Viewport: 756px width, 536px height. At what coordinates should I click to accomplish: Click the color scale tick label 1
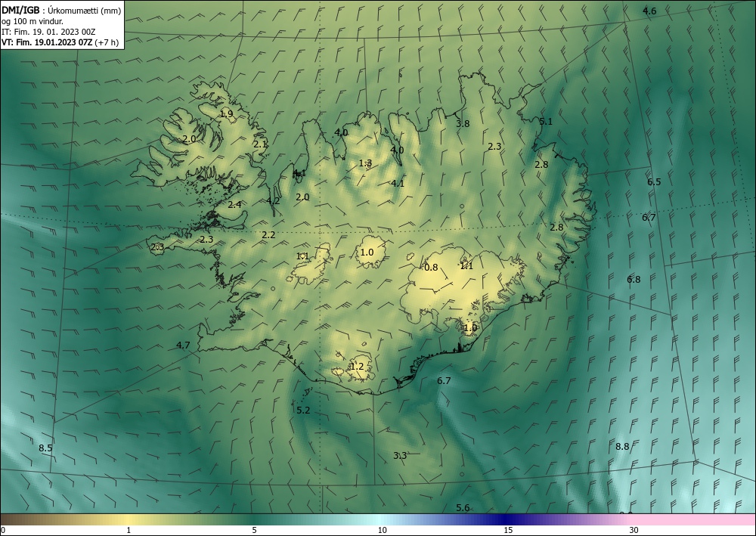coord(129,531)
